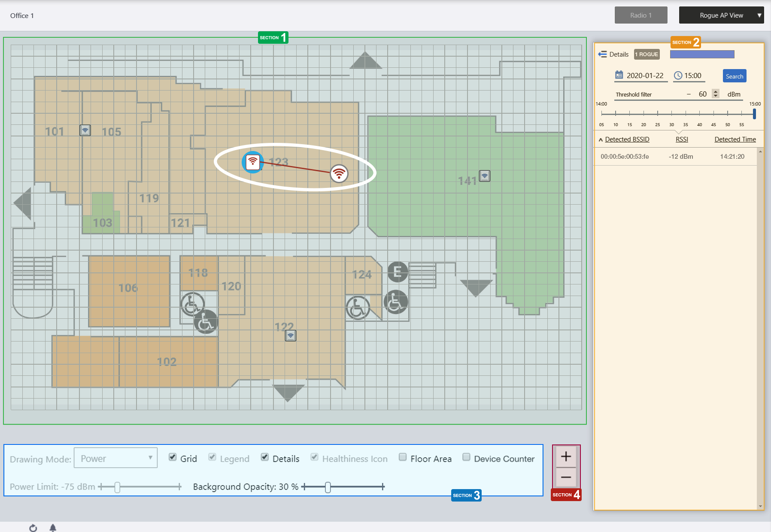Click the refresh icon at bottom left
The height and width of the screenshot is (532, 771).
(33, 528)
